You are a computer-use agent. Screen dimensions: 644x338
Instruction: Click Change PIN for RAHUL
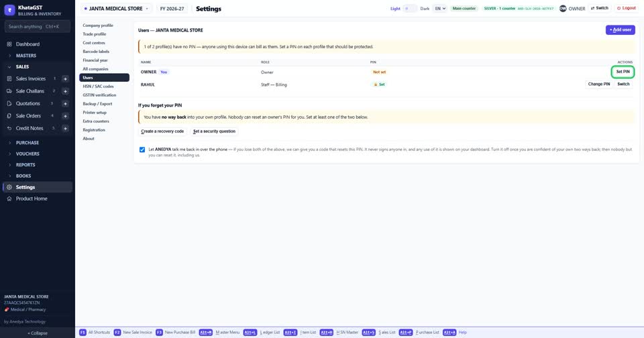[599, 84]
